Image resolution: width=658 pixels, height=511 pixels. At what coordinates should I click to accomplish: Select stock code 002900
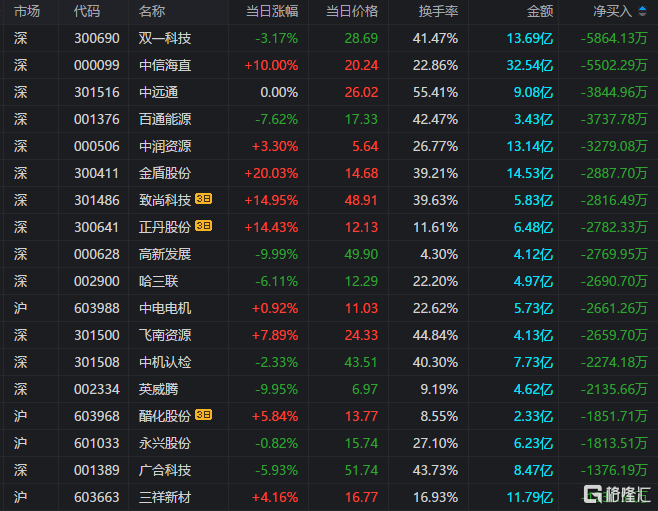pos(97,282)
